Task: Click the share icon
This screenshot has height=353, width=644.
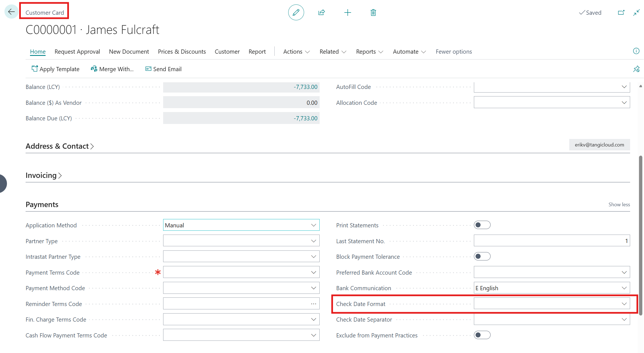Action: click(x=322, y=13)
